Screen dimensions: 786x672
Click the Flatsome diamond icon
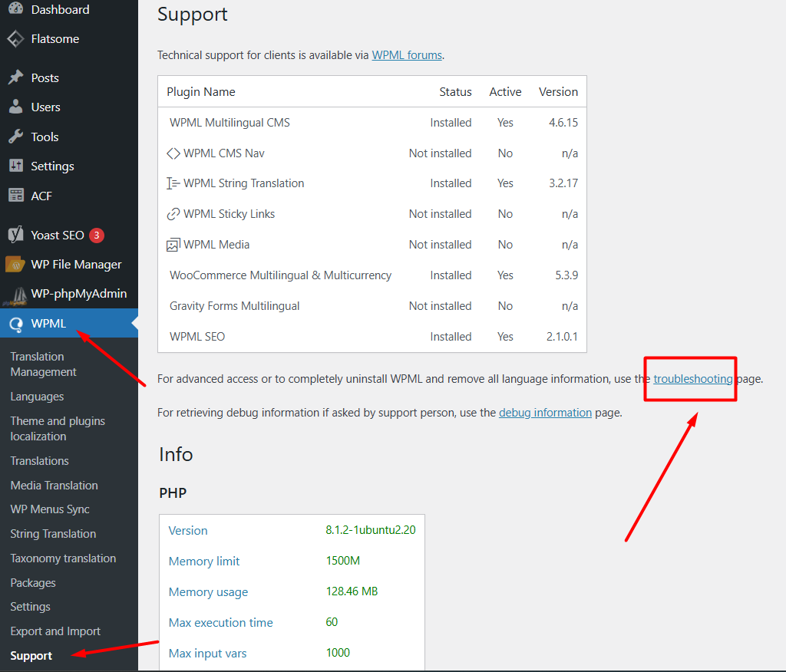[x=16, y=38]
